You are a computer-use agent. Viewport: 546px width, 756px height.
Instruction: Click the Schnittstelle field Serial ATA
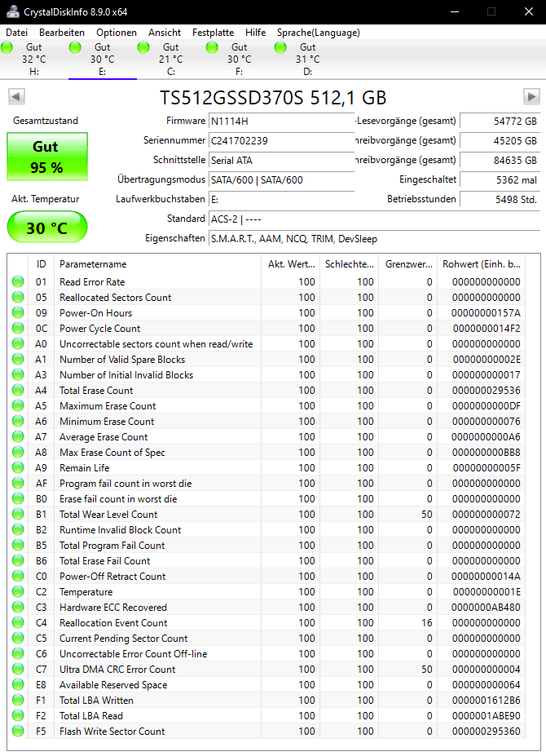point(281,160)
